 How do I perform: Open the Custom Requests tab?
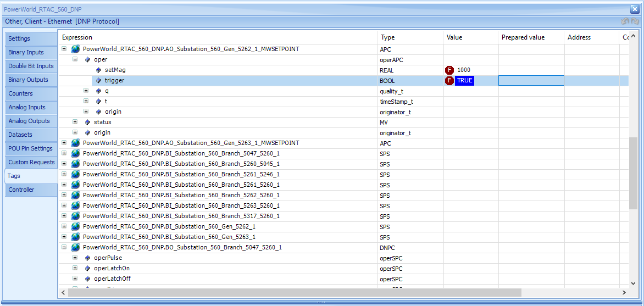tap(31, 162)
